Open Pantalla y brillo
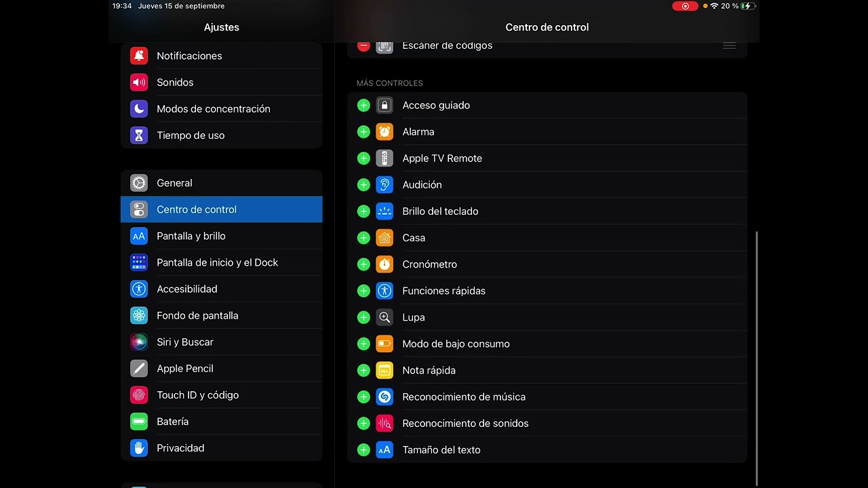 click(221, 236)
